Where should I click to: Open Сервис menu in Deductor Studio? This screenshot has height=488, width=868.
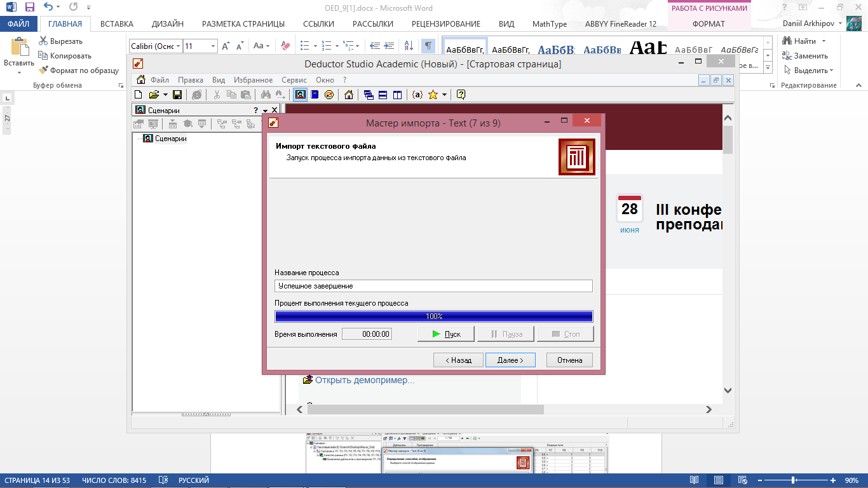click(x=294, y=80)
